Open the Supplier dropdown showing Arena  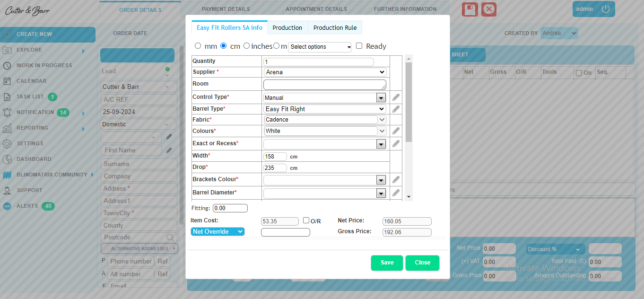click(325, 72)
